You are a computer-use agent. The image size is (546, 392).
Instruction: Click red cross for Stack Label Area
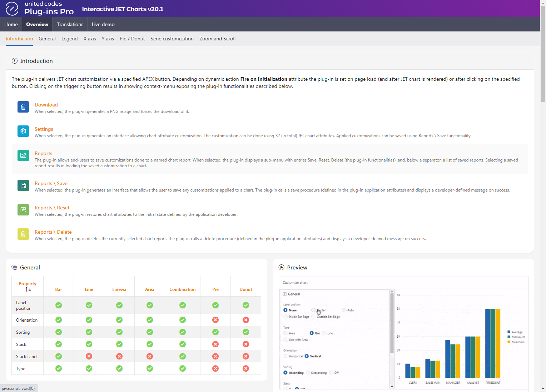click(x=150, y=356)
